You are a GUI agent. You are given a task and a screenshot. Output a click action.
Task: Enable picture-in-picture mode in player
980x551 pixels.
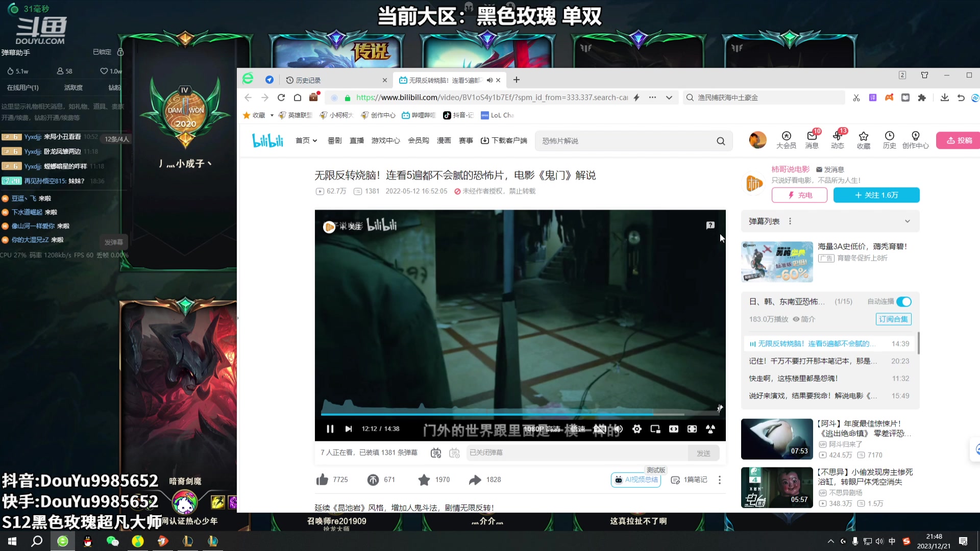coord(655,429)
